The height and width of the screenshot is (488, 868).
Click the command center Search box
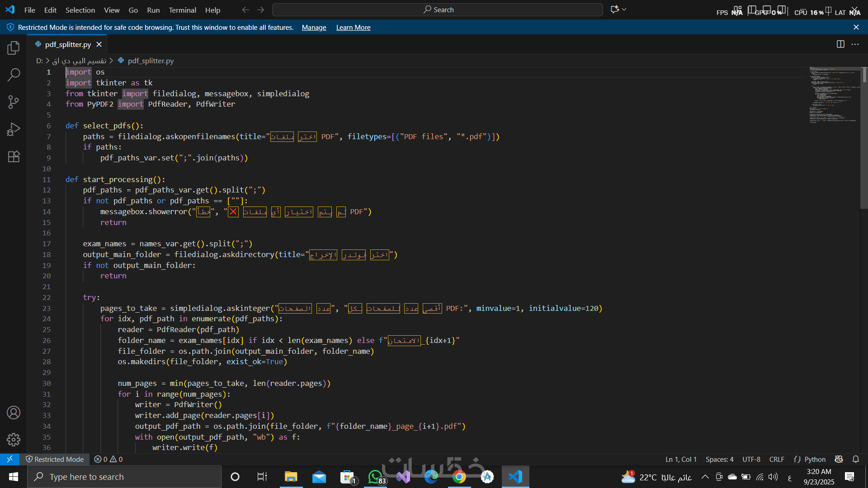click(437, 10)
